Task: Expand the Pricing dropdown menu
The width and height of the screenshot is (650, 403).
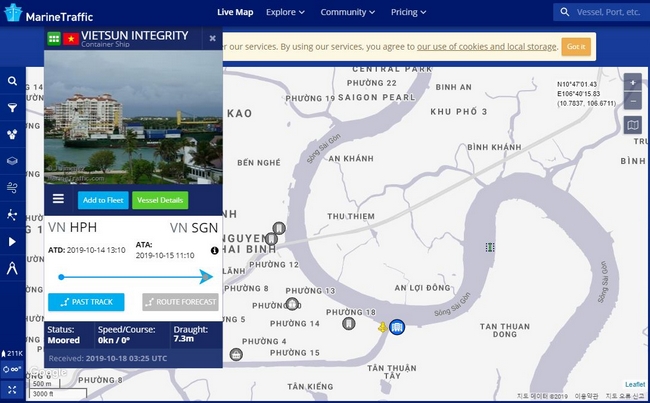Action: [409, 13]
